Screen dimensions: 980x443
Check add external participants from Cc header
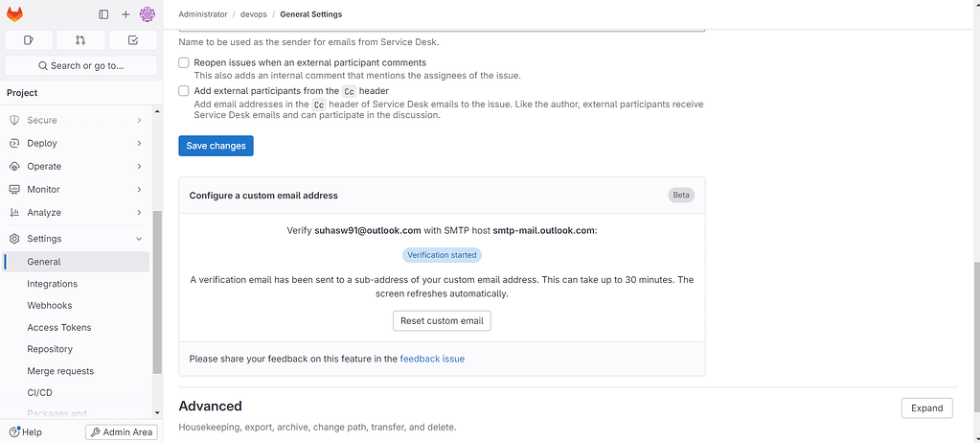coord(184,91)
